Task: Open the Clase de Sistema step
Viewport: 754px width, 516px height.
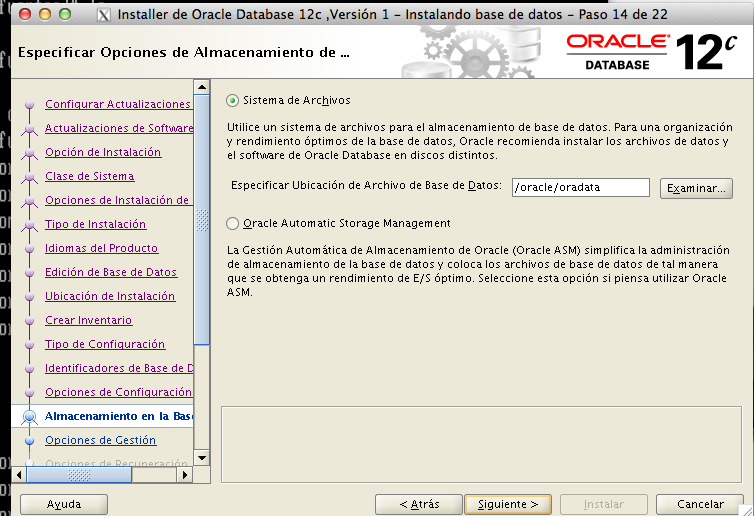Action: tap(89, 176)
